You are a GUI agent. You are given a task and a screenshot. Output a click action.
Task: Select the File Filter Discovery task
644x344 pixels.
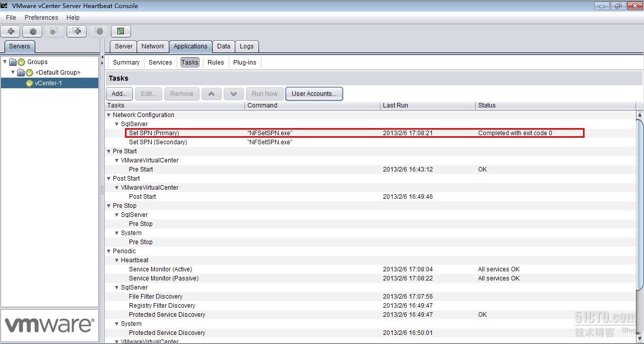(x=370, y=297)
